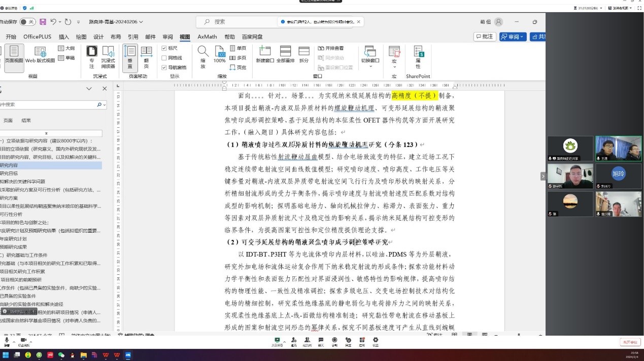Click the Share button (共享)

click(538, 37)
